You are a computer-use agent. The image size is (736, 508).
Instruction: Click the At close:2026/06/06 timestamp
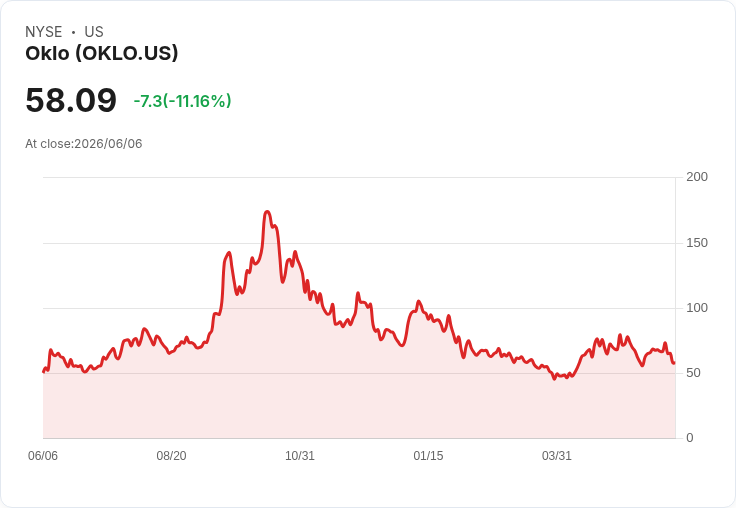point(84,144)
